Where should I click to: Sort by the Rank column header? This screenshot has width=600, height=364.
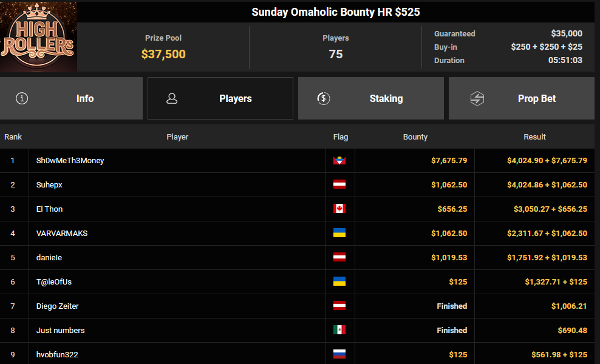[x=13, y=137]
